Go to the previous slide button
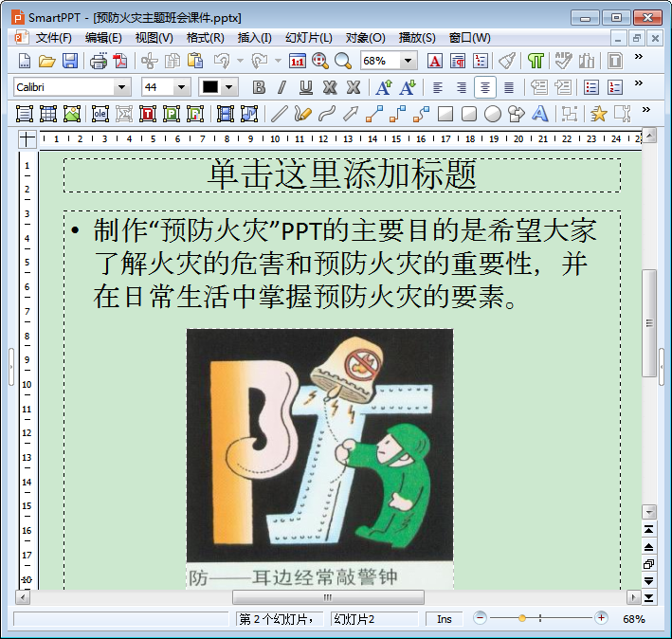Screen dimensions: 672x639 click(x=649, y=547)
